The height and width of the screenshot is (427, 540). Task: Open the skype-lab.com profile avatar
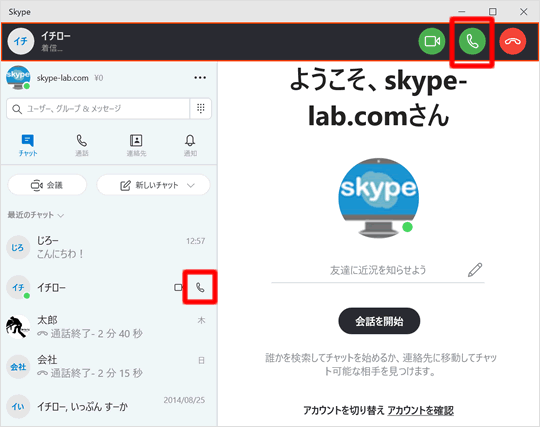tap(18, 78)
